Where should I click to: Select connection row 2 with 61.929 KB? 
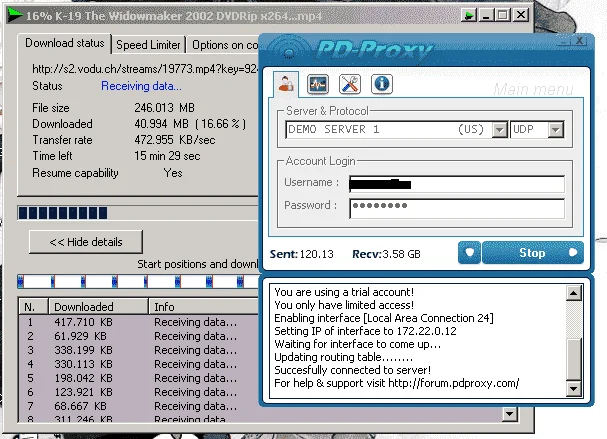[139, 336]
